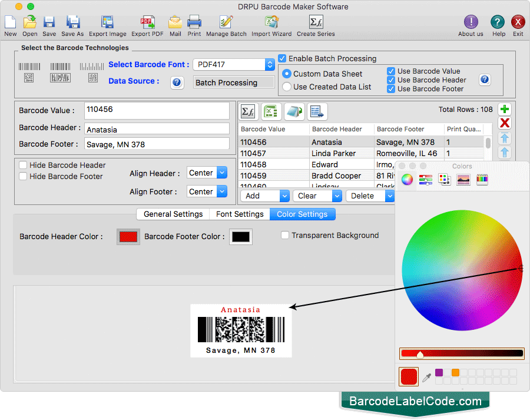Click the Batch Processing data source button
Image resolution: width=530 pixels, height=420 pixels.
point(234,82)
